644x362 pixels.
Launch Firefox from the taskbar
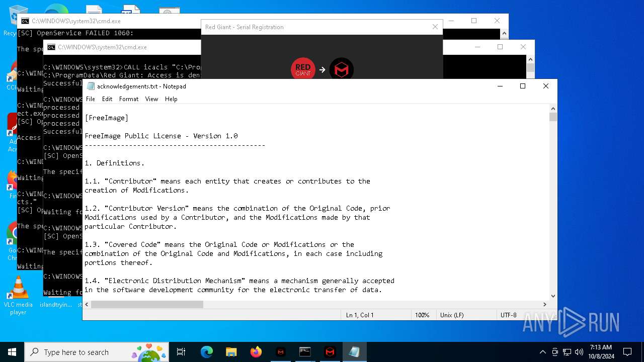coord(256,352)
